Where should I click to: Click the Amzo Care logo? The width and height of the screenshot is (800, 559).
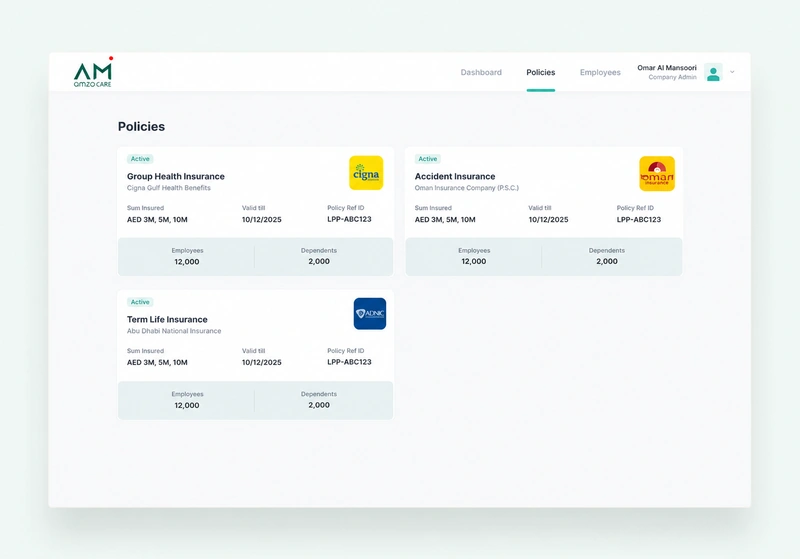click(93, 72)
